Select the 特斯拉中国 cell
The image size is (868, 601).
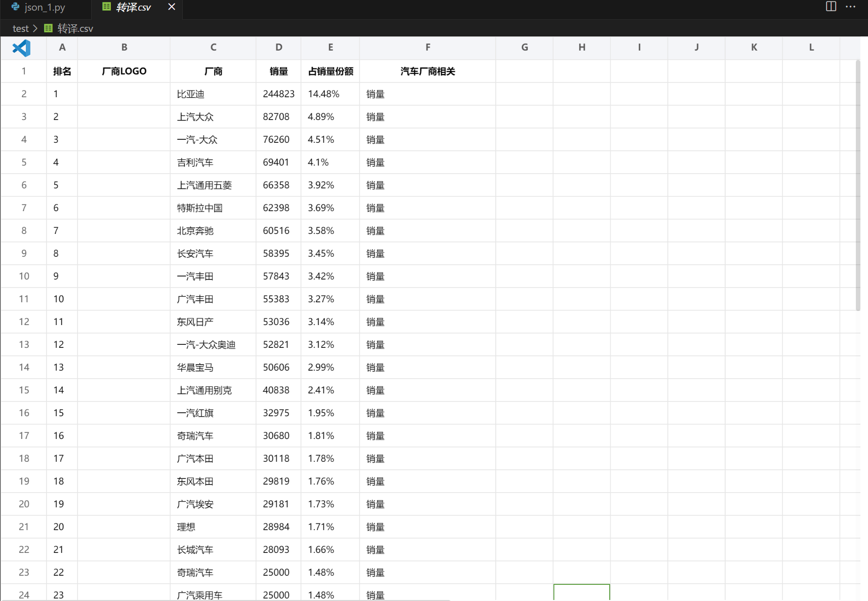(x=213, y=208)
